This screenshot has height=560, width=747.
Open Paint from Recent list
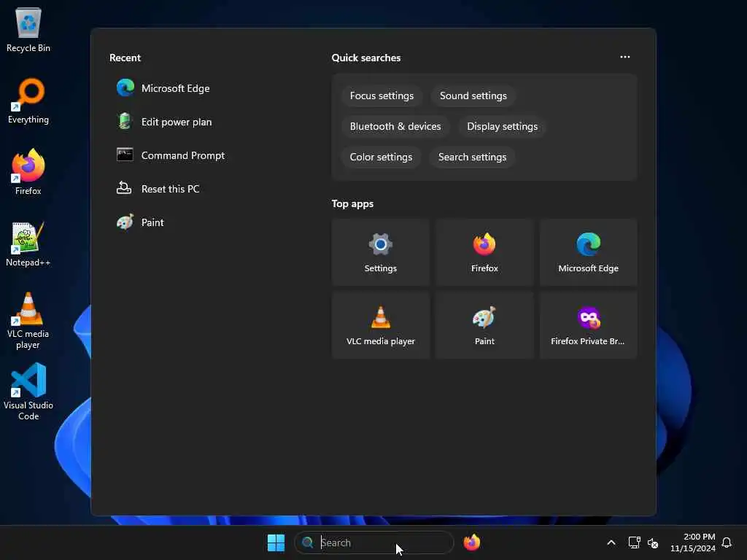(x=141, y=222)
